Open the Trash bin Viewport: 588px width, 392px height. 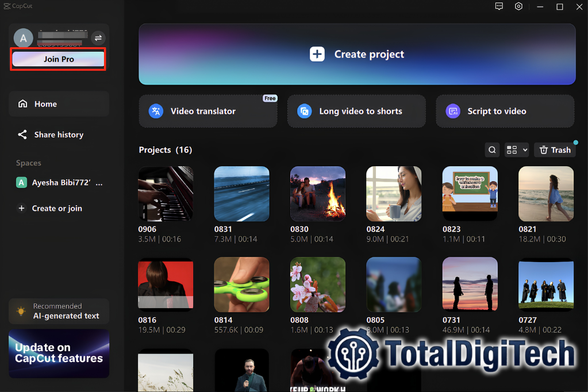click(555, 150)
